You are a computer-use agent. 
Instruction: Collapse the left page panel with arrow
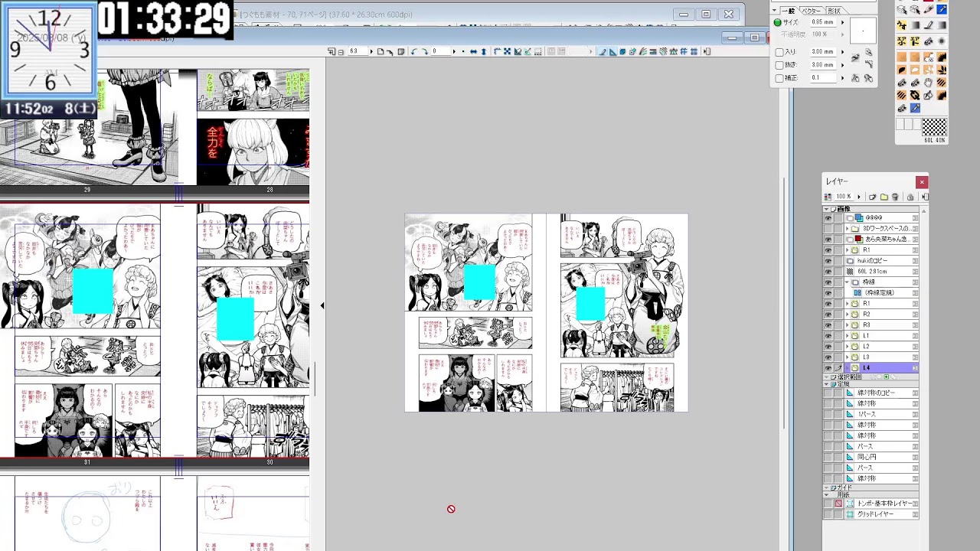[x=322, y=306]
